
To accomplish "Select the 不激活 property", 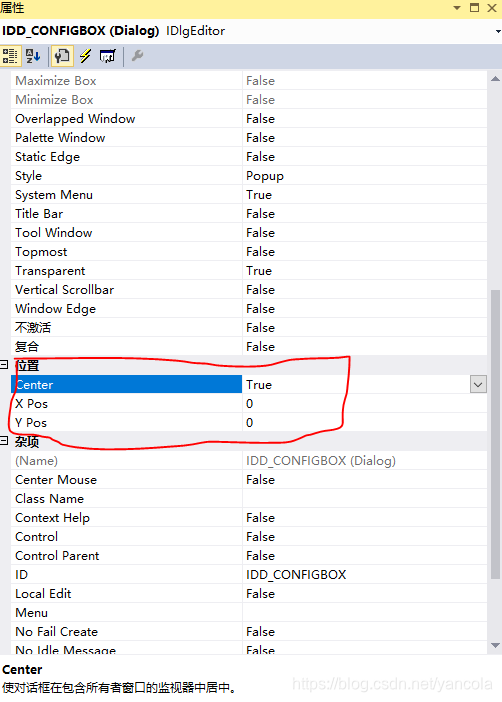I will (126, 328).
